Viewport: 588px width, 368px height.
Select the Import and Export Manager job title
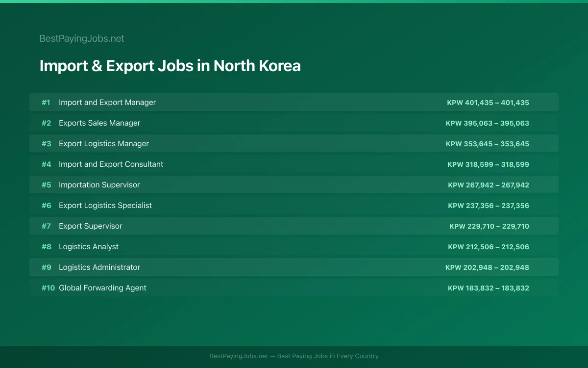107,103
